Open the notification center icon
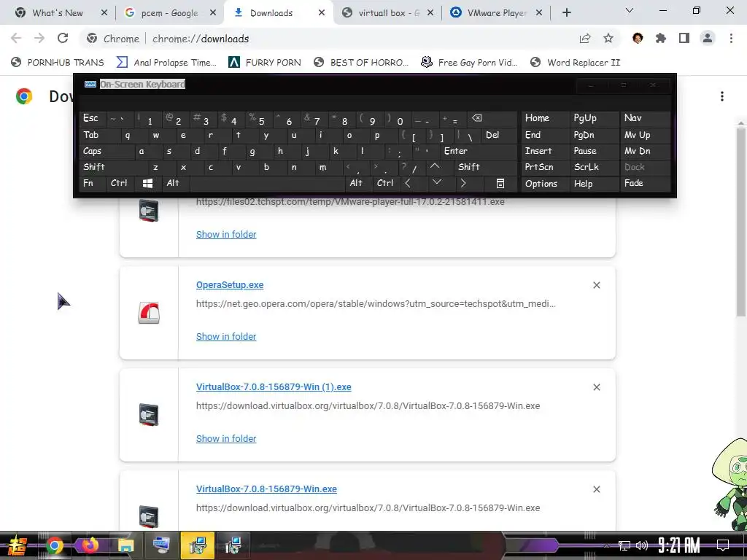The width and height of the screenshot is (747, 560). (723, 545)
